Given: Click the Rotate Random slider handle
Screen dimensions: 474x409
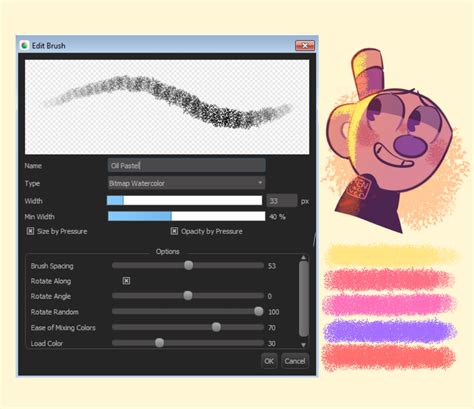Looking at the screenshot, I should tap(258, 311).
